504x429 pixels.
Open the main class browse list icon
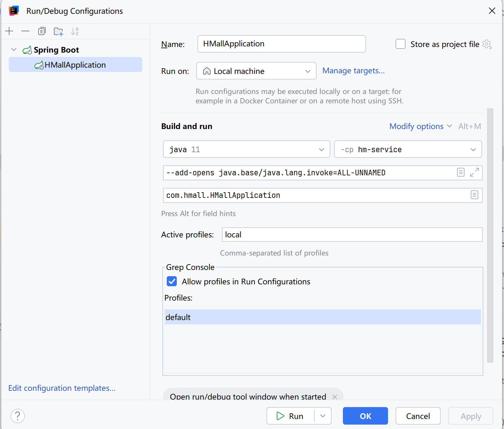[x=474, y=195]
